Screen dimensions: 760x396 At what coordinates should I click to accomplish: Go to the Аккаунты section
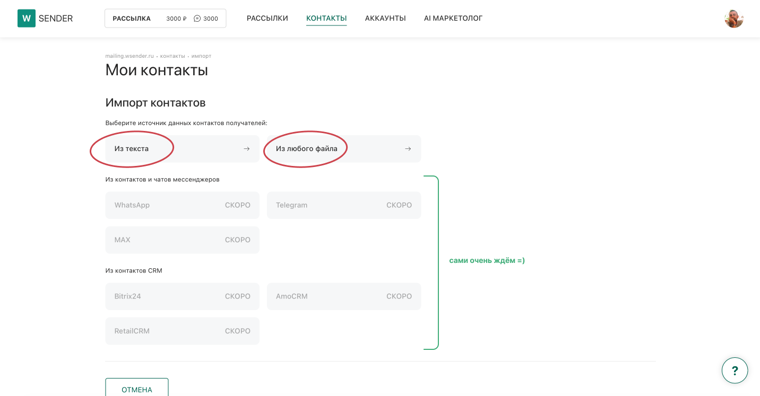(x=385, y=18)
